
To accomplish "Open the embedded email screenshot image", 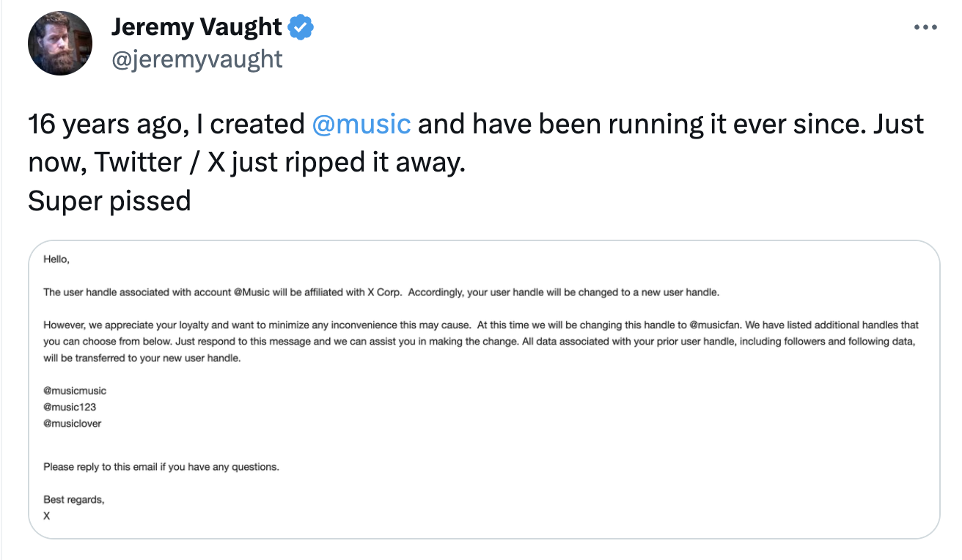I will point(484,390).
